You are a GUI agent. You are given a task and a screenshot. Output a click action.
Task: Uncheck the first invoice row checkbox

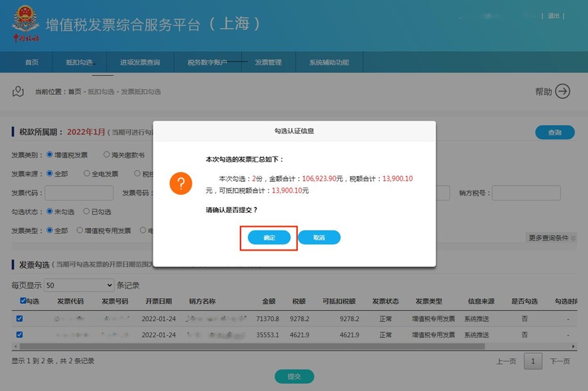20,319
